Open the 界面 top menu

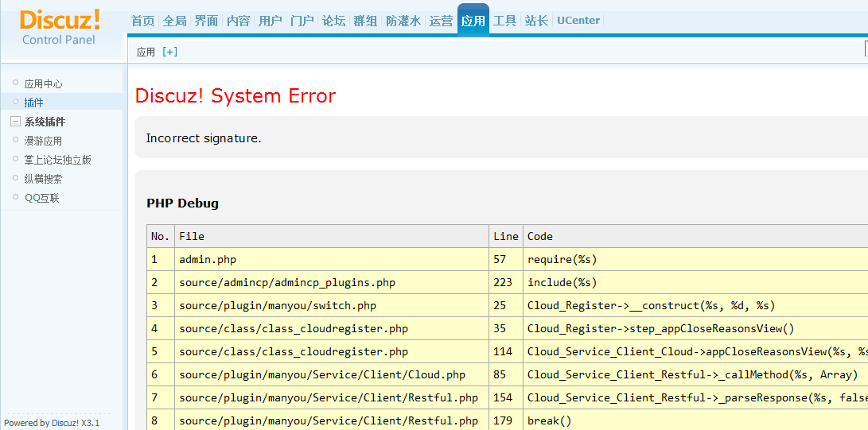[x=207, y=21]
